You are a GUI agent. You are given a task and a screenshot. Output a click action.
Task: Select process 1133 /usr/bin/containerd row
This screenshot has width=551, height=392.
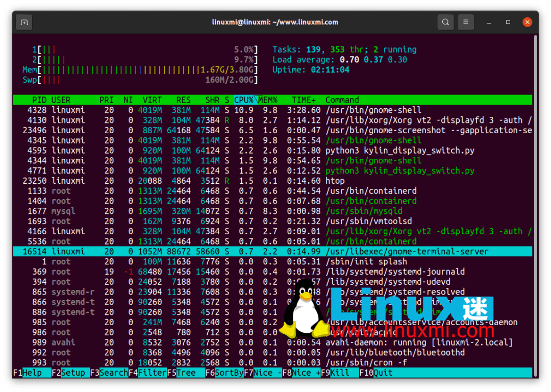[x=272, y=191]
